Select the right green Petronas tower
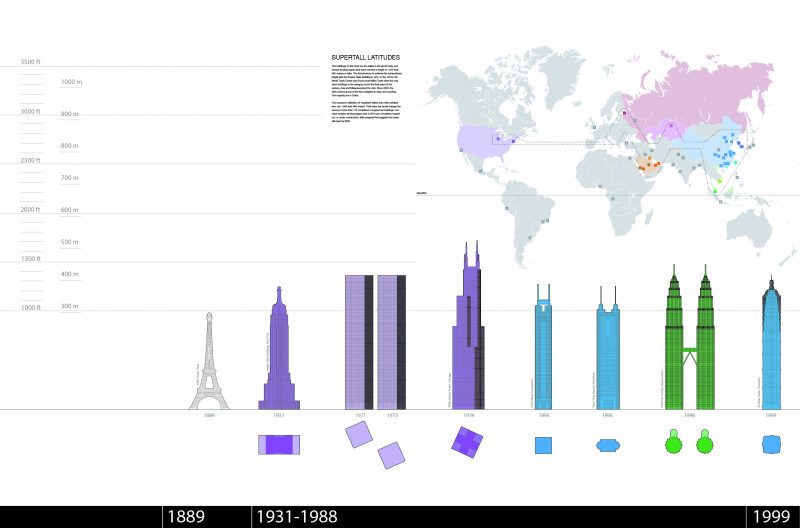This screenshot has height=528, width=800. 706,337
